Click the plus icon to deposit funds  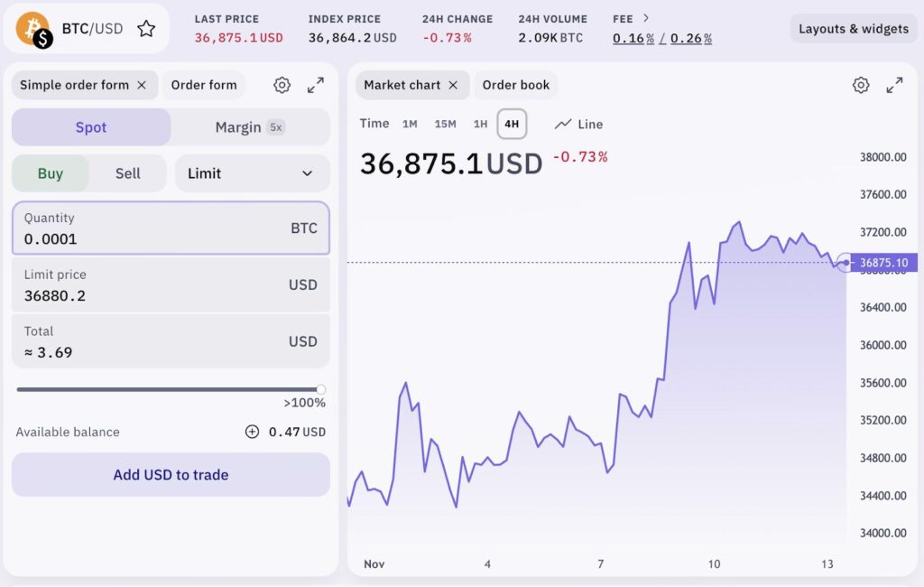pos(252,432)
